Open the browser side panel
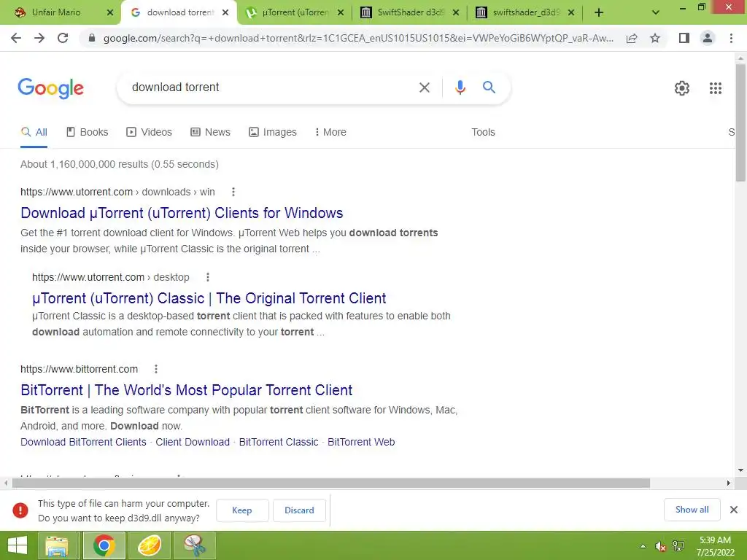747x560 pixels. pos(684,38)
